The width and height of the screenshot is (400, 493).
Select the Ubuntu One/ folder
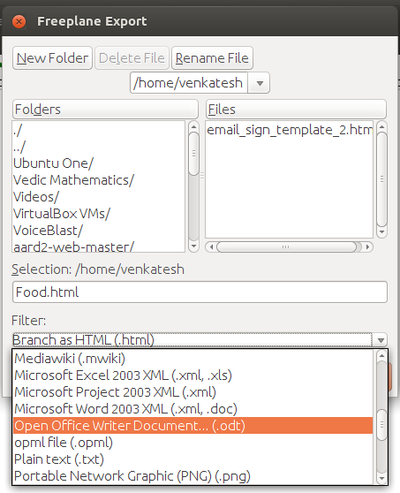[98, 163]
